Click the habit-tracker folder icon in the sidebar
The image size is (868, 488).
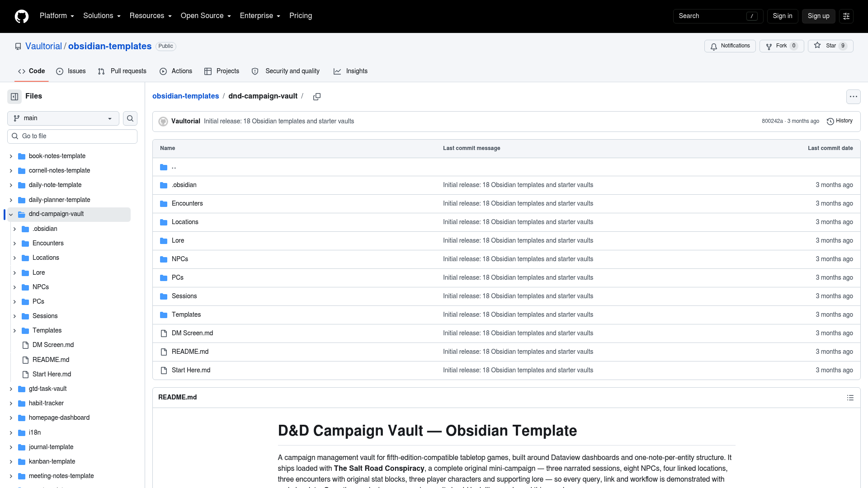click(22, 404)
